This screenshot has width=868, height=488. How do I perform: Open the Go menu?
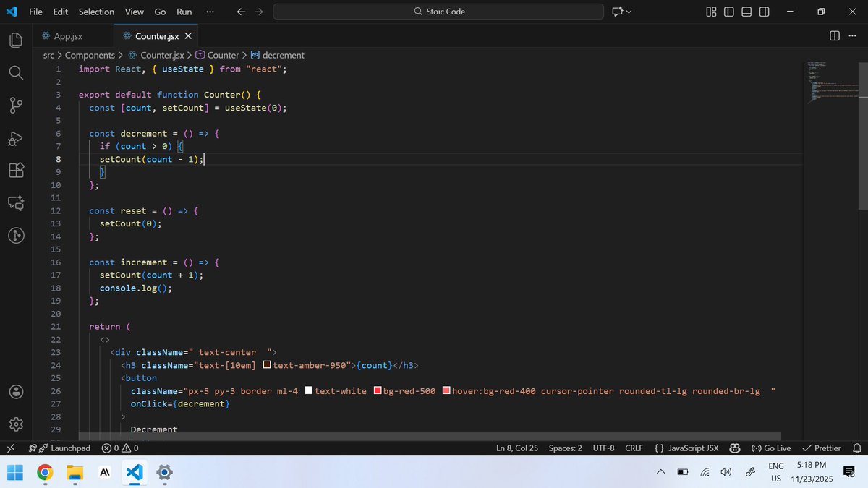[x=160, y=12]
